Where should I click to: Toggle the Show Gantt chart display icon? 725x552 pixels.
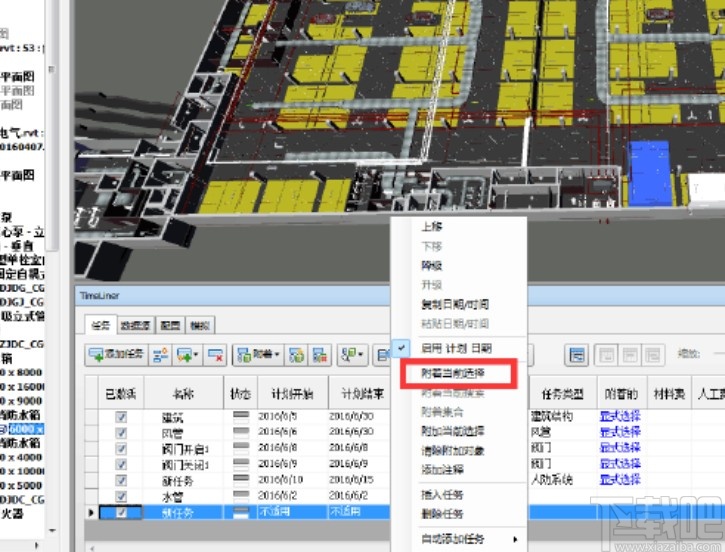tap(577, 355)
